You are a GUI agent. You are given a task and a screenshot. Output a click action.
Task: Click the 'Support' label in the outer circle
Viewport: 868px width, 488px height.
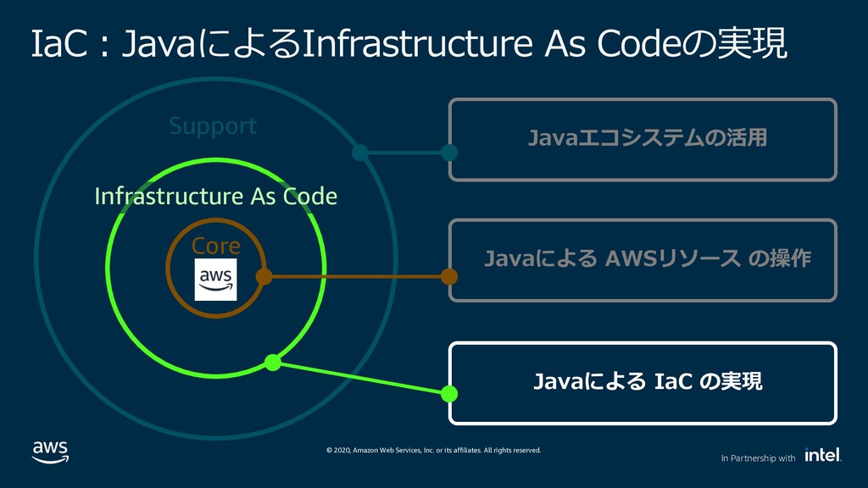tap(213, 127)
